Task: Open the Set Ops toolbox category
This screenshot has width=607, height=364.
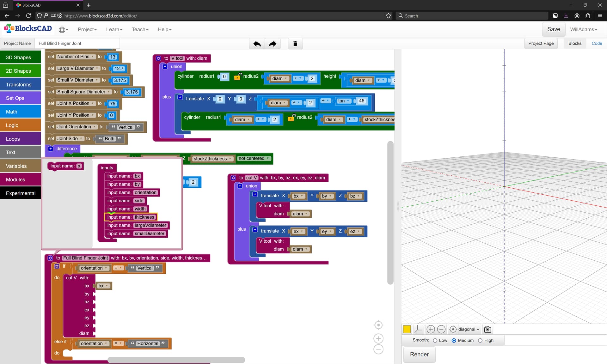Action: [x=21, y=98]
